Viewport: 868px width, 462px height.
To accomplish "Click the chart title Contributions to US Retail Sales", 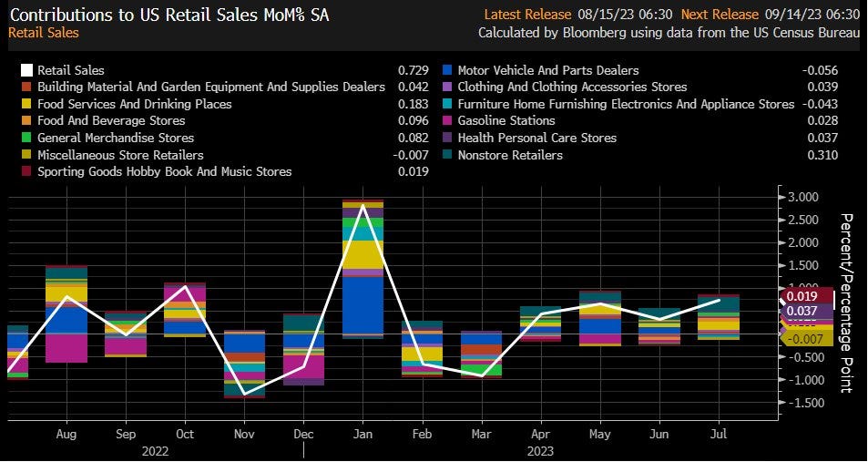I will click(x=170, y=15).
